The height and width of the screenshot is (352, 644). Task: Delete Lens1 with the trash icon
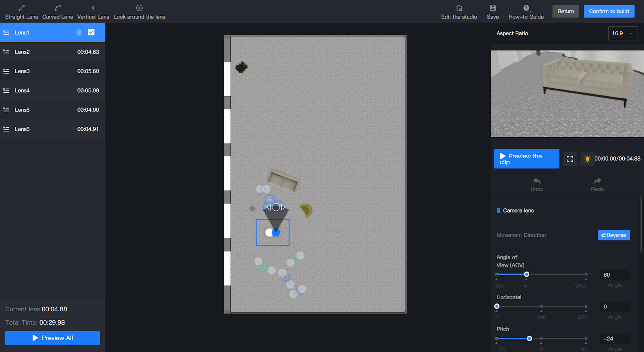(79, 33)
